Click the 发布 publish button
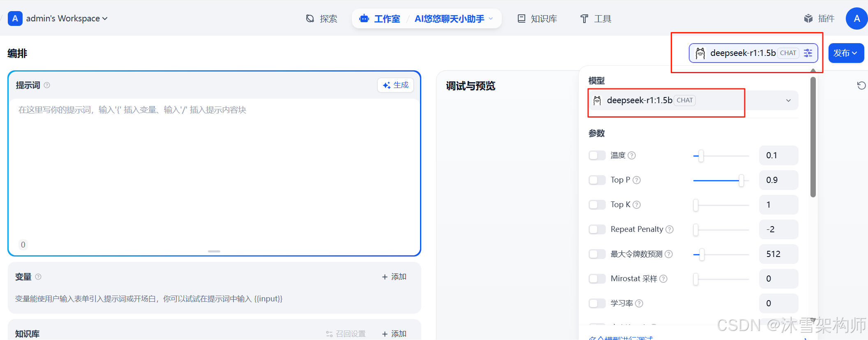This screenshot has height=340, width=868. tap(846, 53)
